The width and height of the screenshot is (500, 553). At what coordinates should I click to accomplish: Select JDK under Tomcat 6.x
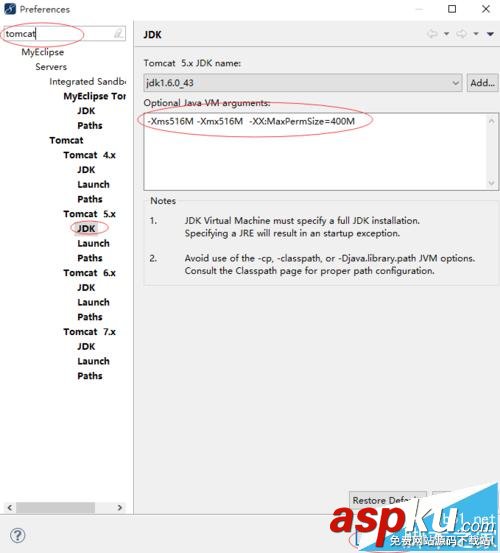[86, 287]
